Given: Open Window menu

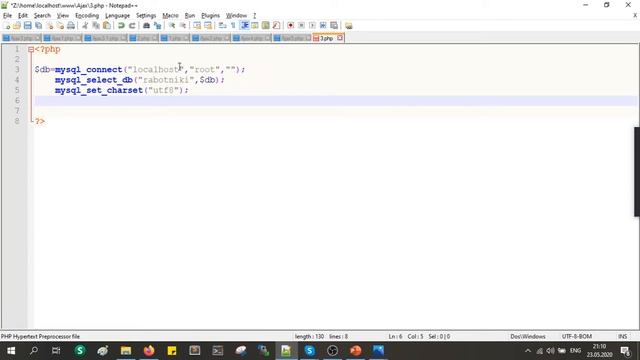Looking at the screenshot, I should click(236, 16).
